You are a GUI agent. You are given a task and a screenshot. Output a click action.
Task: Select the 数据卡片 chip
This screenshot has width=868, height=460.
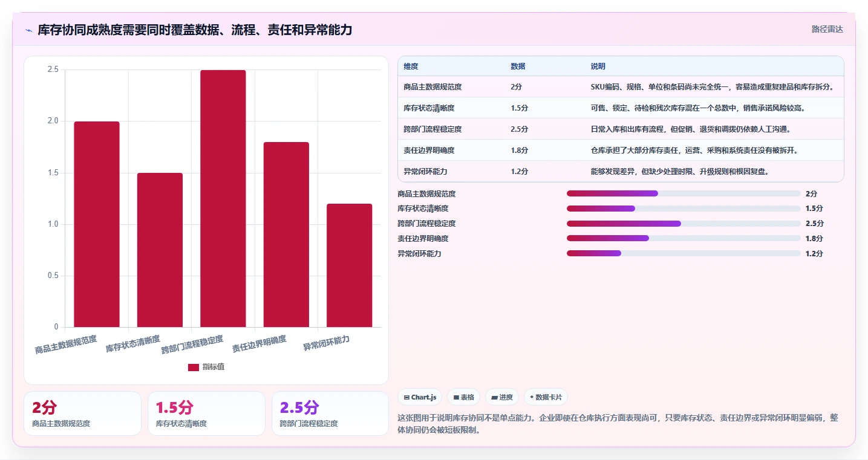[x=546, y=397]
